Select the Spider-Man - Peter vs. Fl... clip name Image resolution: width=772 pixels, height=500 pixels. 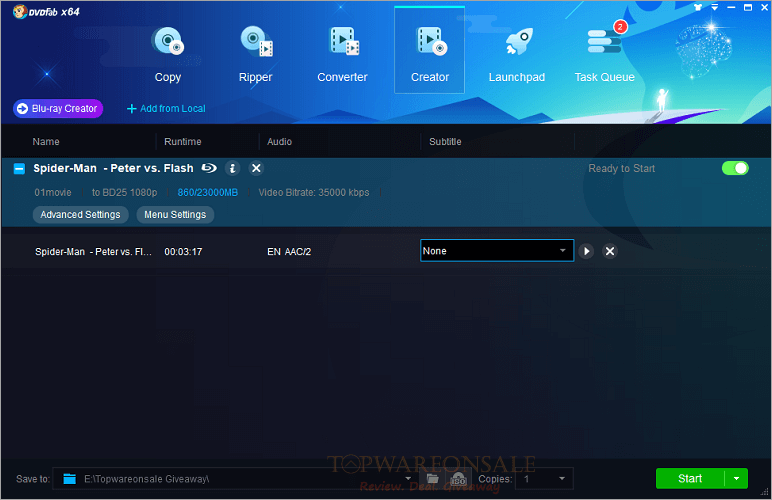(94, 252)
